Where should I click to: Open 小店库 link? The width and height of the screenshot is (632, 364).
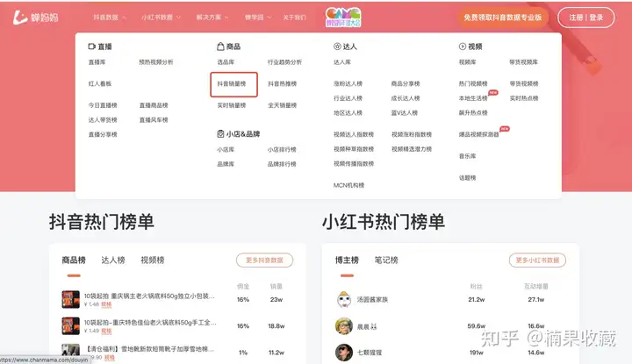coord(226,149)
